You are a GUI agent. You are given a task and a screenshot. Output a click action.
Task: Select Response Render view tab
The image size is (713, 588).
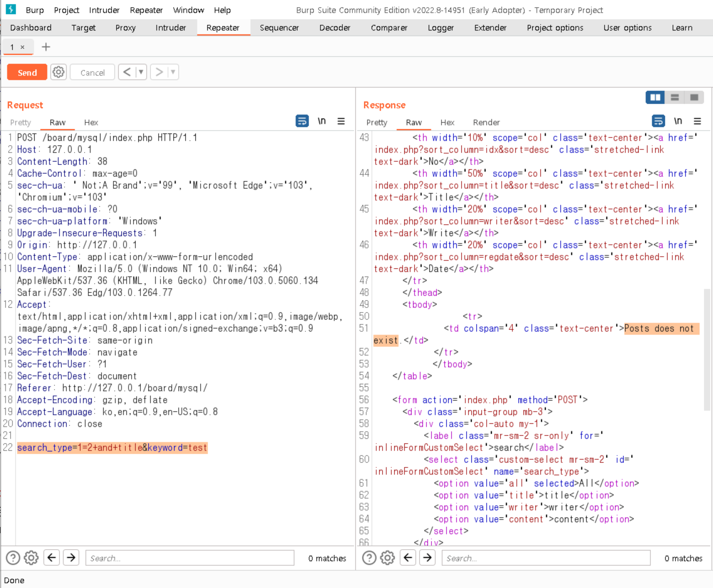tap(486, 122)
